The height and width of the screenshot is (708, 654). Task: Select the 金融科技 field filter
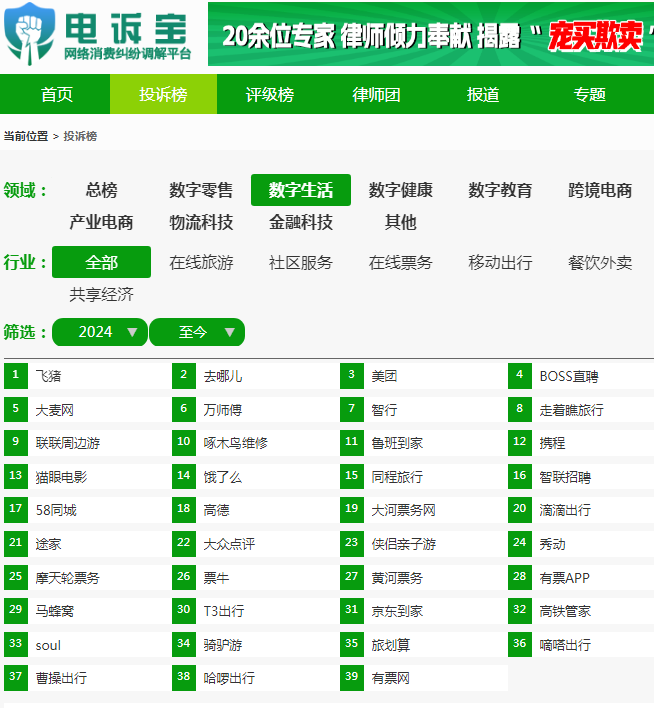point(301,222)
